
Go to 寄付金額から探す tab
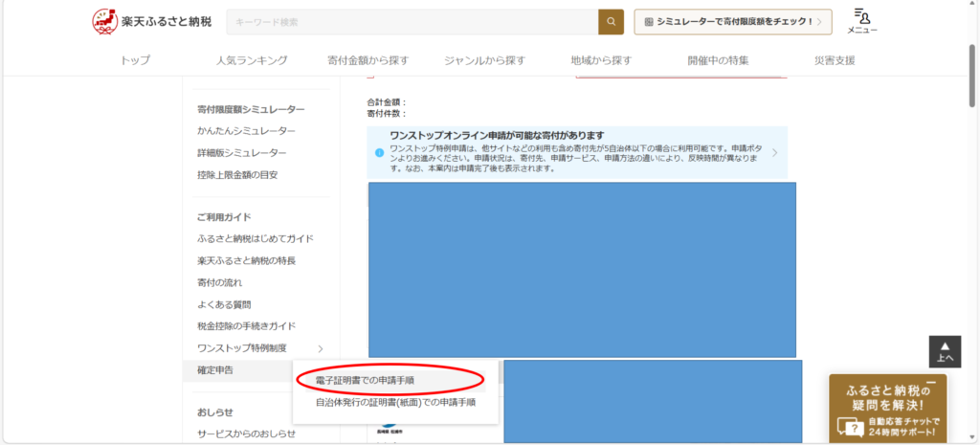point(367,60)
